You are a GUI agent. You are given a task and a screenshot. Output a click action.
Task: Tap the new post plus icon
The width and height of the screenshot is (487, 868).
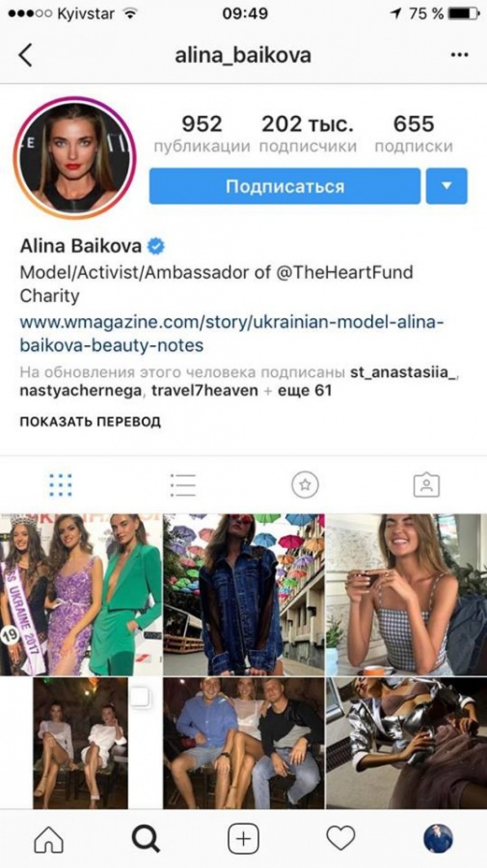(243, 839)
